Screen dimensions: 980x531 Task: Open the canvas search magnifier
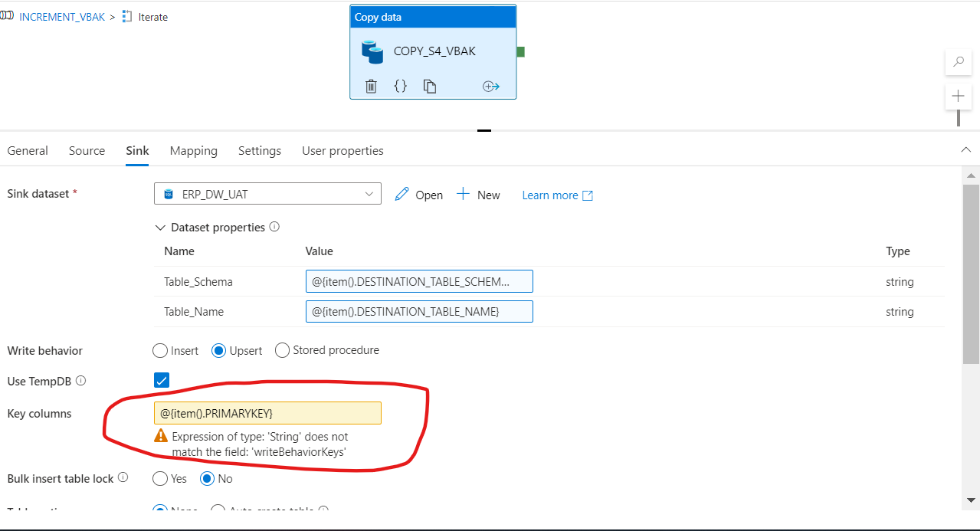958,63
